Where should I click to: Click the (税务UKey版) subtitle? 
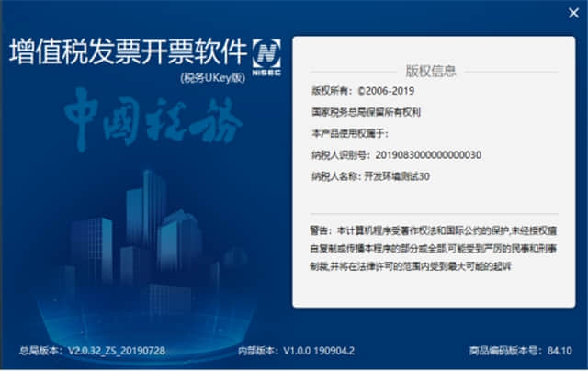point(213,78)
